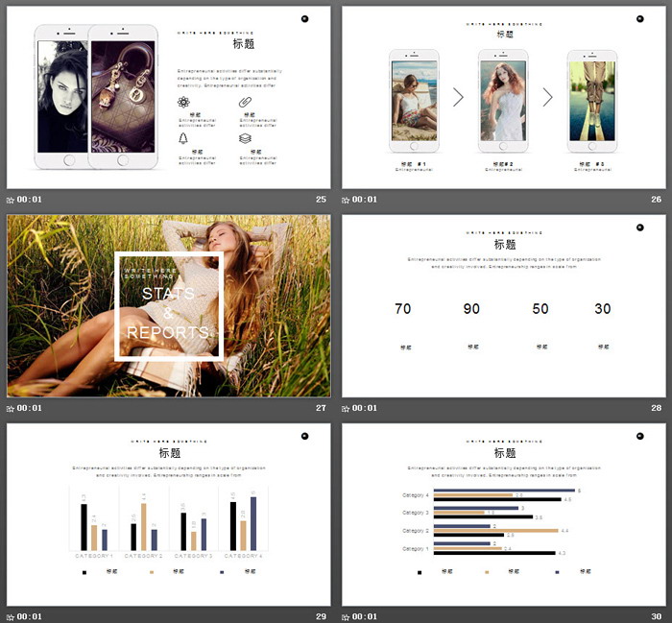
Task: Select the three-phone slide thumbnail 26
Action: (x=504, y=97)
